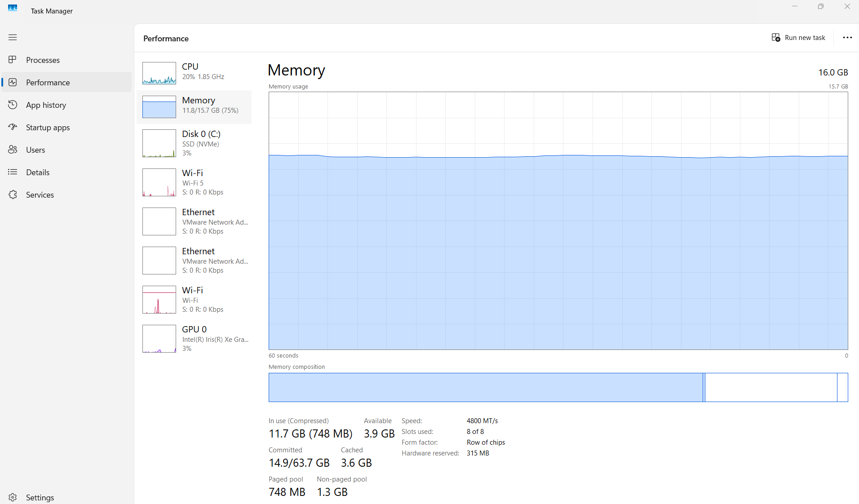Click the in-use segment of memory composition bar
859x504 pixels.
pyautogui.click(x=486, y=387)
